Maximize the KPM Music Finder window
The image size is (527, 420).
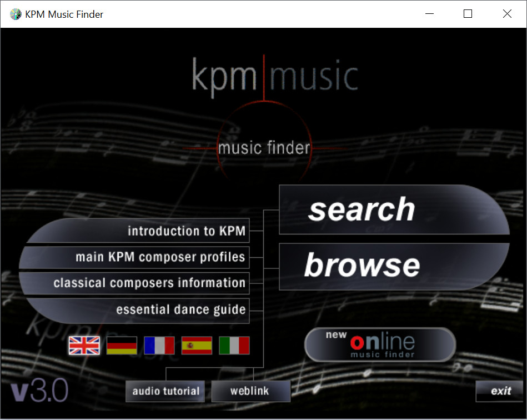pyautogui.click(x=468, y=14)
